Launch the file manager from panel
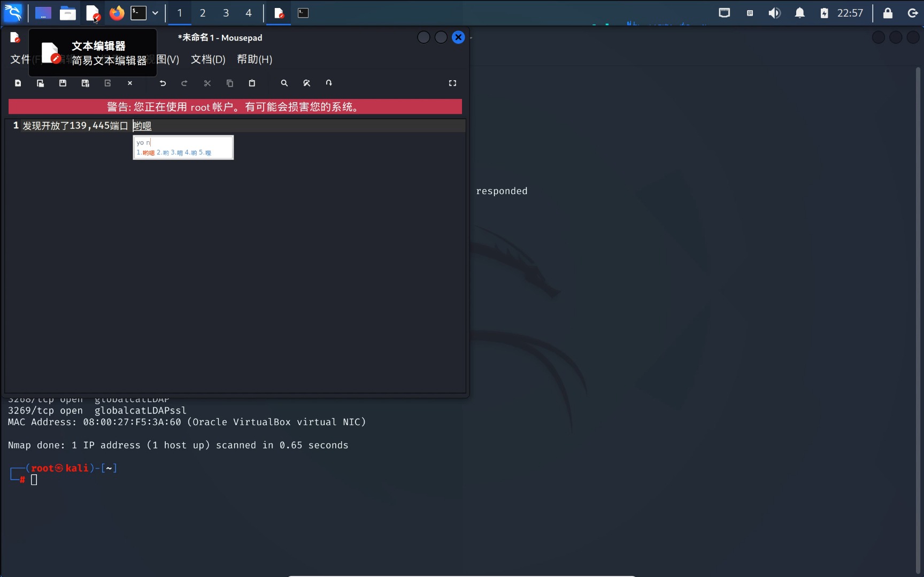924x577 pixels. click(x=68, y=13)
